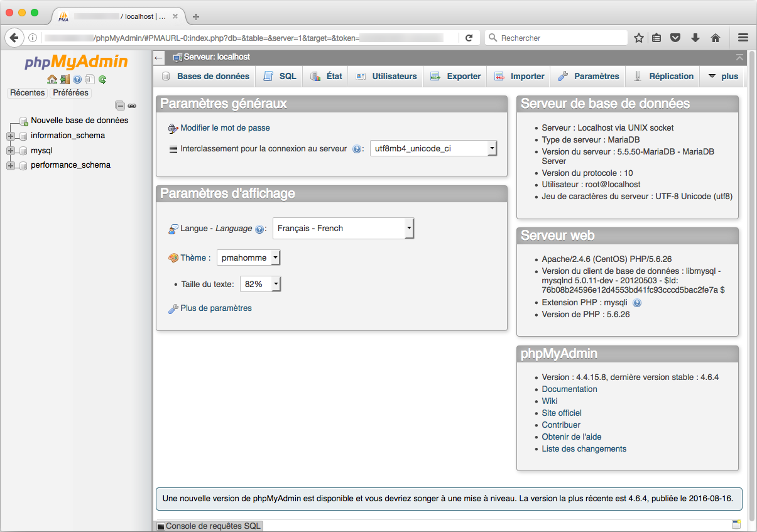
Task: Click the MySQL documentation pages icon in sidebar
Action: (90, 79)
